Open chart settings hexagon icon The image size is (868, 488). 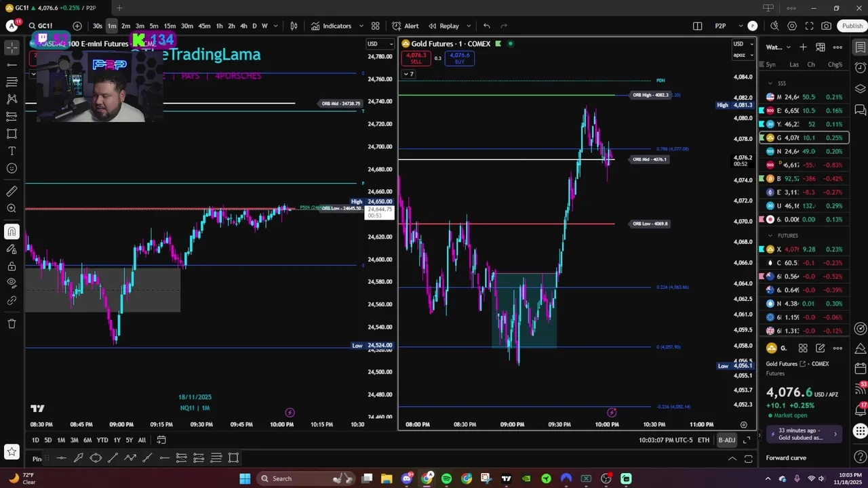pyautogui.click(x=792, y=26)
